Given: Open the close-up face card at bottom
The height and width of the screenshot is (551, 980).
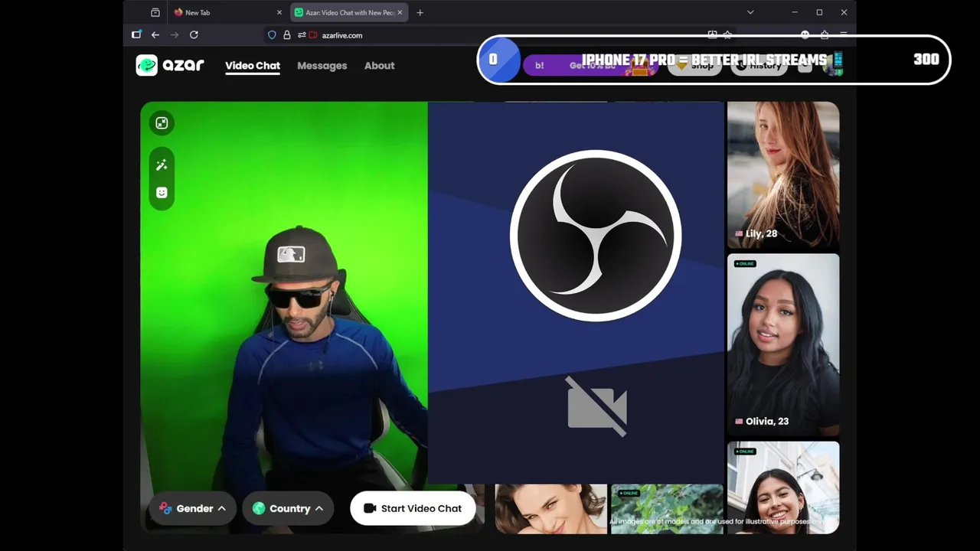Looking at the screenshot, I should (550, 508).
